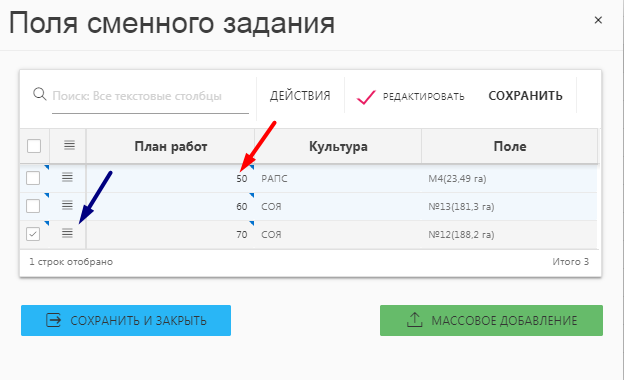Close the Поля сменного задания dialog
The height and width of the screenshot is (380, 624).
click(x=598, y=20)
